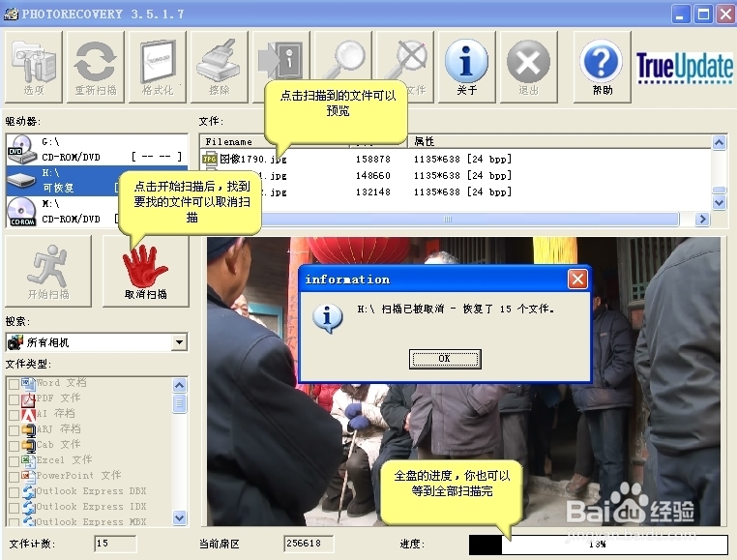Click file type list scroll-down arrow

point(180,517)
